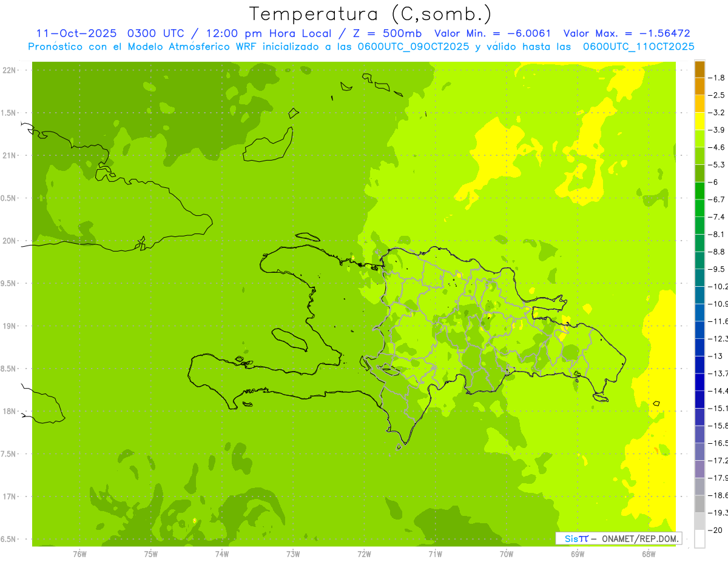Click the "-3.2" colorbar value
Image resolution: width=728 pixels, height=562 pixels.
(716, 113)
